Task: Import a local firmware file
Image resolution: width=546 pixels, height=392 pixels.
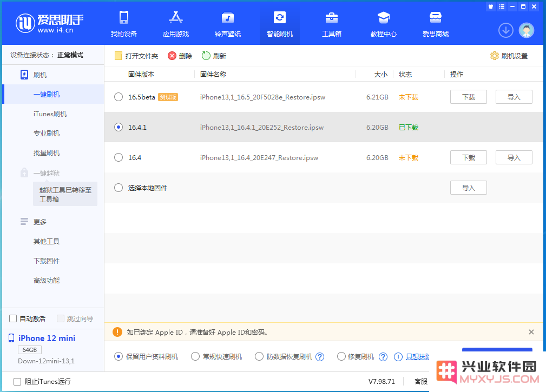Action: 469,188
